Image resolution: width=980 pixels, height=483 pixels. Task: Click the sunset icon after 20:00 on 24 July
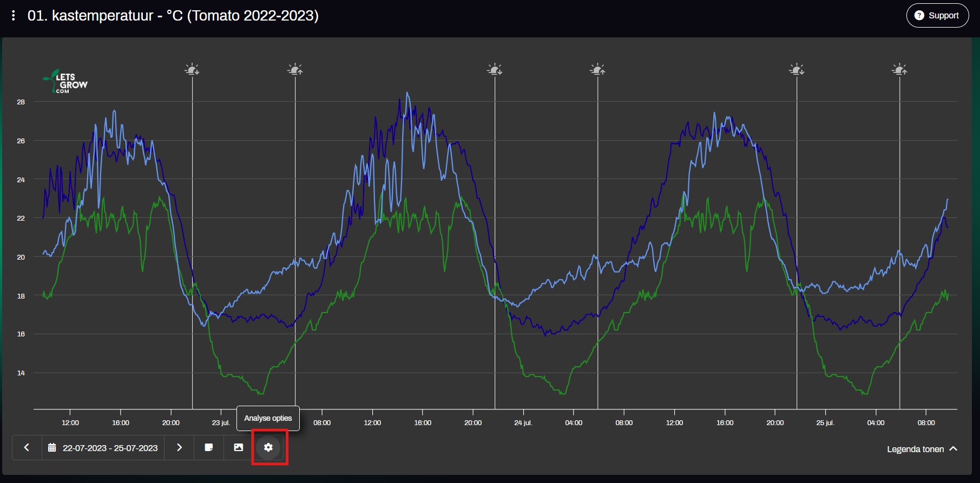[x=797, y=70]
